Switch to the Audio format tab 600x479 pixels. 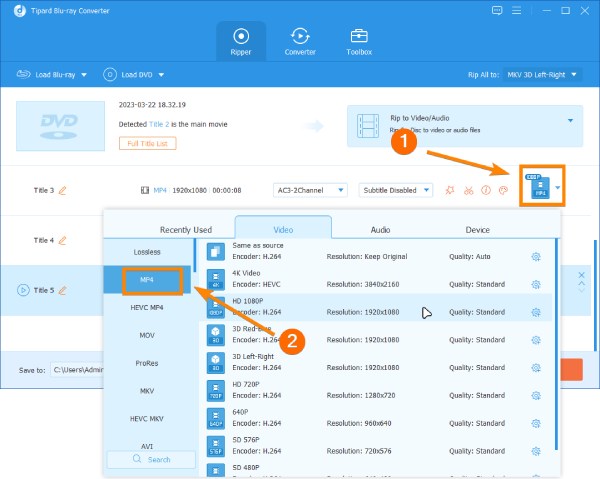click(380, 230)
